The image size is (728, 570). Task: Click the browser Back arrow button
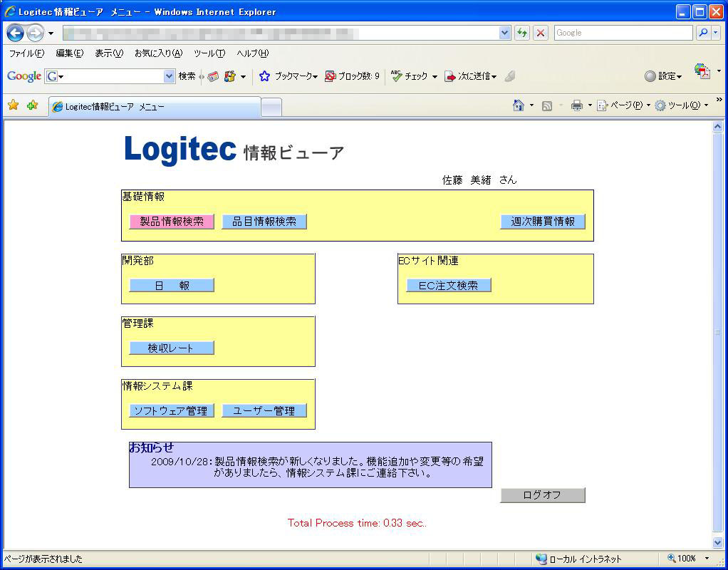(x=16, y=33)
